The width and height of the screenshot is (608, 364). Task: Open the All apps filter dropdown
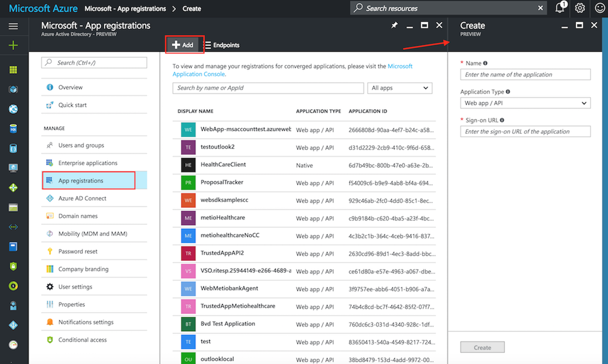pos(400,88)
